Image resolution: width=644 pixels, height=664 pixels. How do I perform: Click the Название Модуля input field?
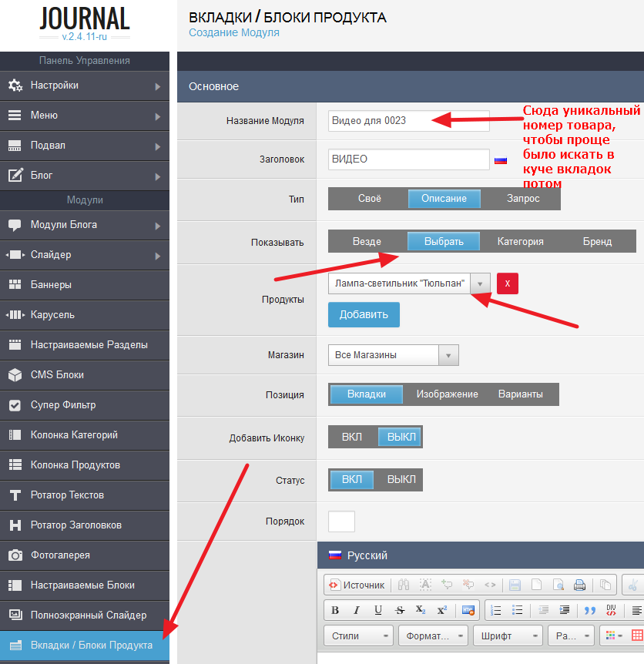pos(408,120)
